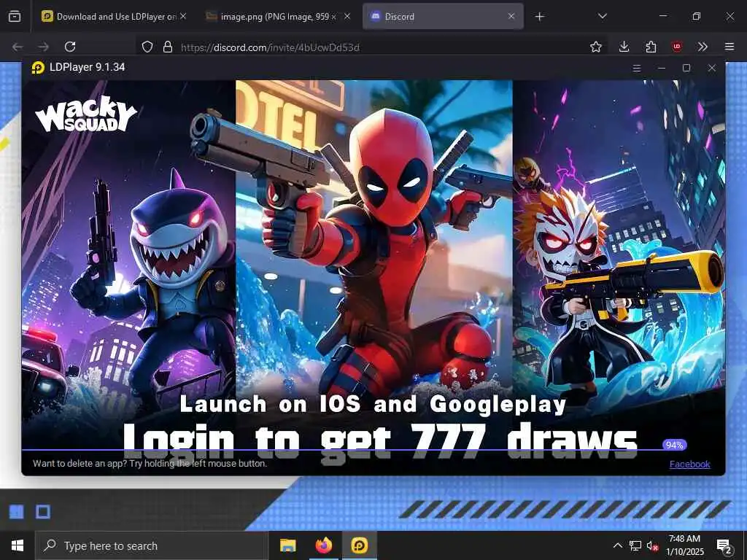
Task: Open File Explorer from the taskbar
Action: pos(287,545)
